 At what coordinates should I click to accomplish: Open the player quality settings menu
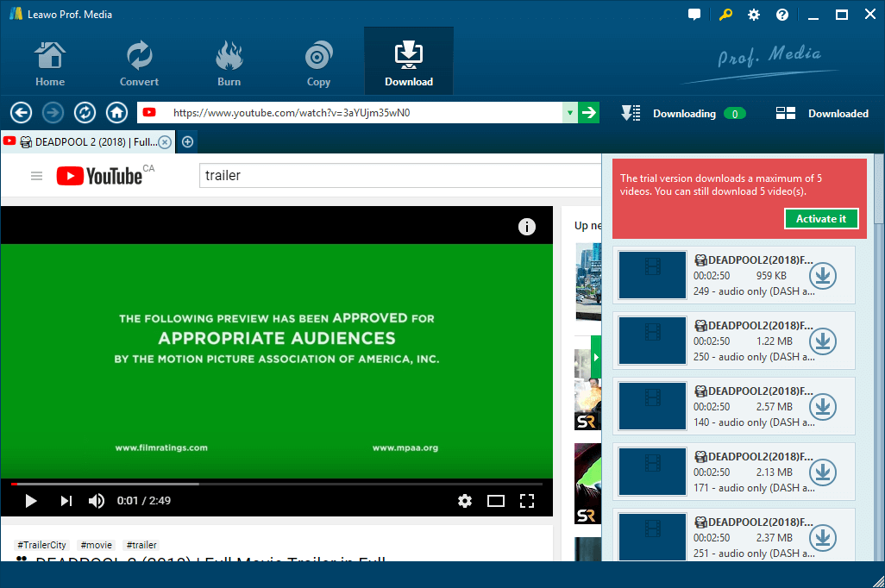[465, 500]
